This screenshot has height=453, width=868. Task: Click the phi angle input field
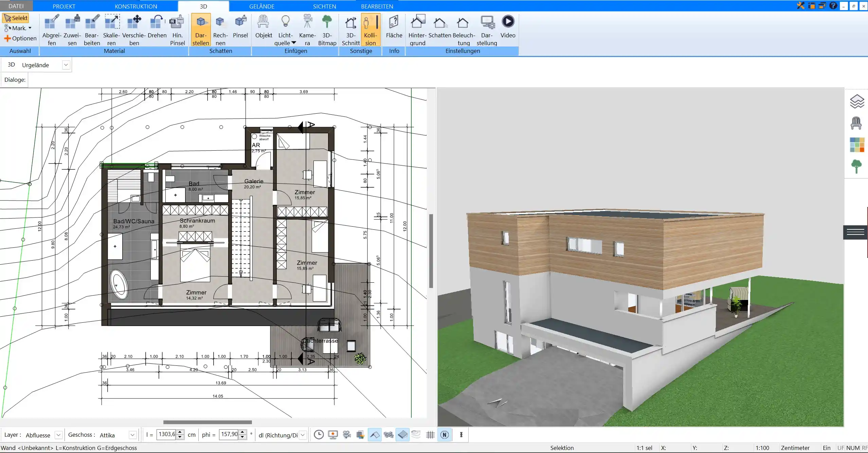coord(229,434)
